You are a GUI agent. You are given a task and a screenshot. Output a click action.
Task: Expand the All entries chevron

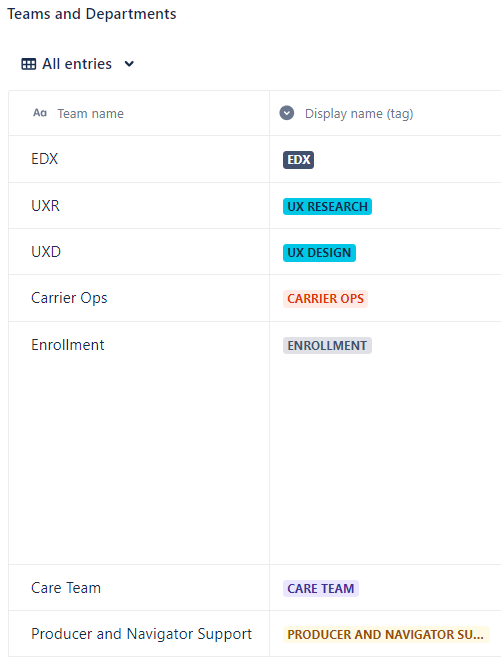click(129, 64)
